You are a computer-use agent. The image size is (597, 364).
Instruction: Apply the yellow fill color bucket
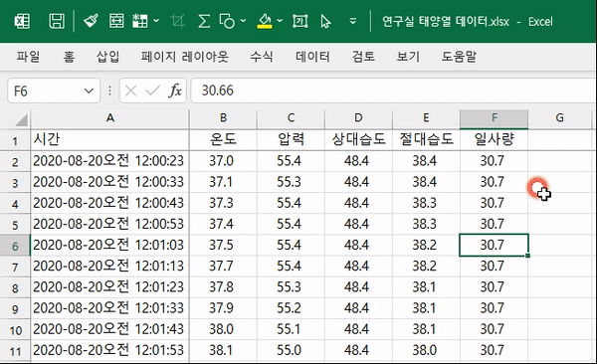(265, 21)
